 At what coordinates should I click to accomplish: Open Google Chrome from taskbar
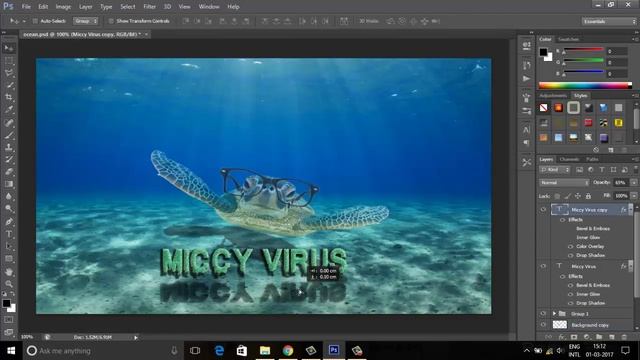tap(288, 351)
